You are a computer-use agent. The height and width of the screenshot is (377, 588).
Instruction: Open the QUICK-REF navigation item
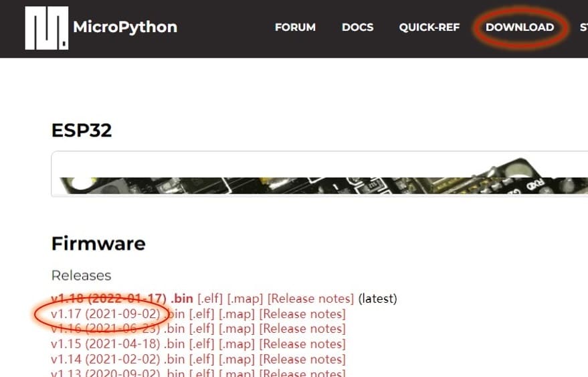(x=429, y=27)
